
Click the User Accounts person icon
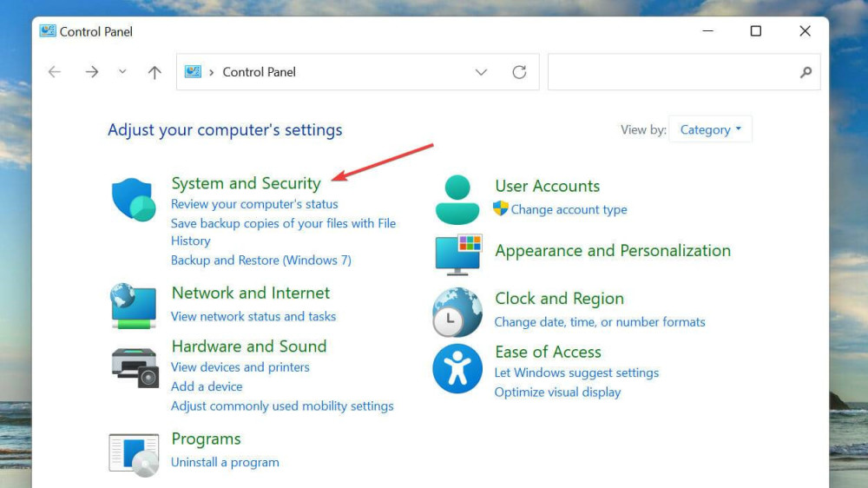pos(457,200)
